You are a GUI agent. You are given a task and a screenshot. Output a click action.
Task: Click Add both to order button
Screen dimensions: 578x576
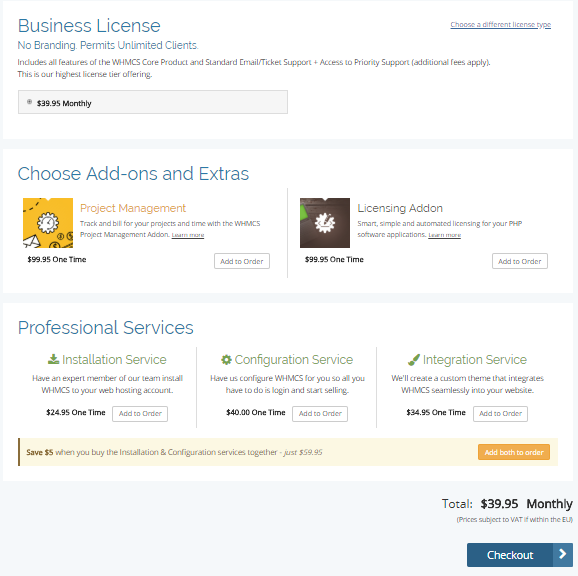[x=514, y=452]
